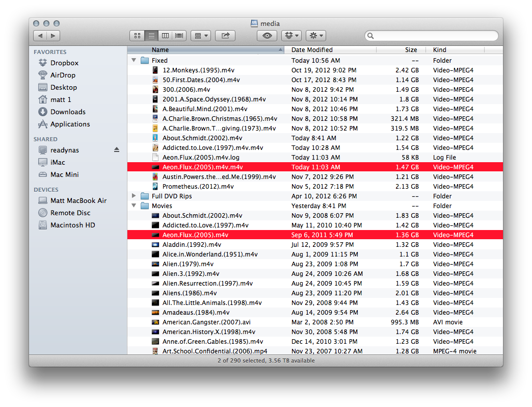This screenshot has height=407, width=532.
Task: Click the search field
Action: 431,36
